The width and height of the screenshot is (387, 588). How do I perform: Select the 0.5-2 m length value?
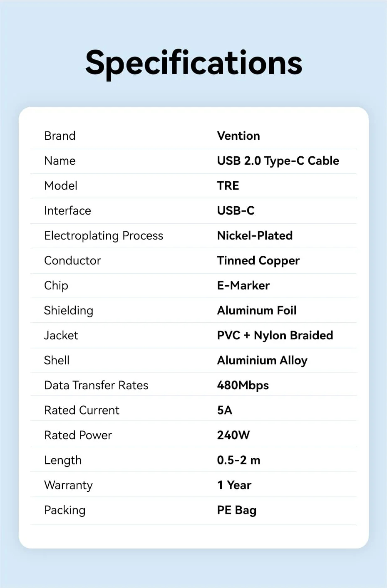(238, 460)
